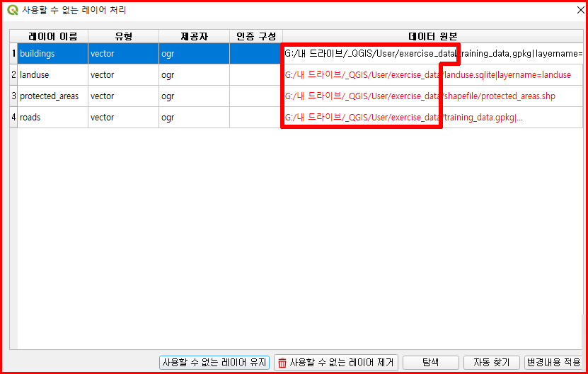Click 인증 구성 cell in roads row
The height and width of the screenshot is (374, 588).
(x=256, y=117)
